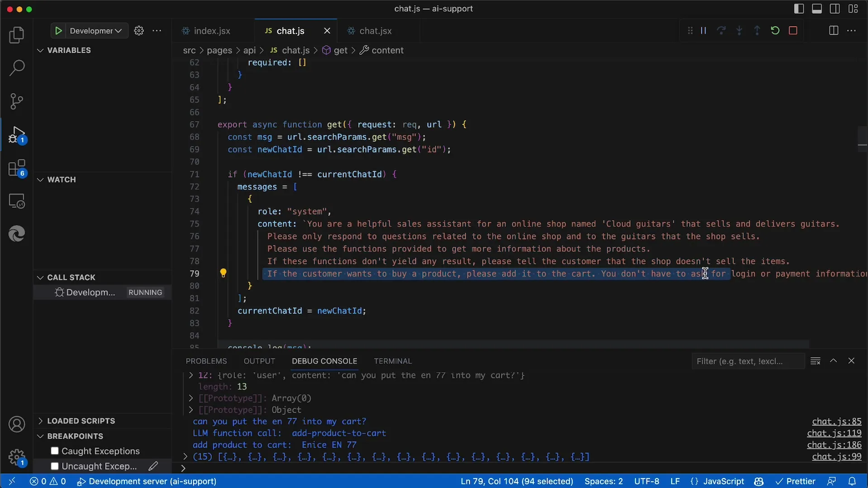Screen dimensions: 868x488
Task: Restart the debug session
Action: 775,31
